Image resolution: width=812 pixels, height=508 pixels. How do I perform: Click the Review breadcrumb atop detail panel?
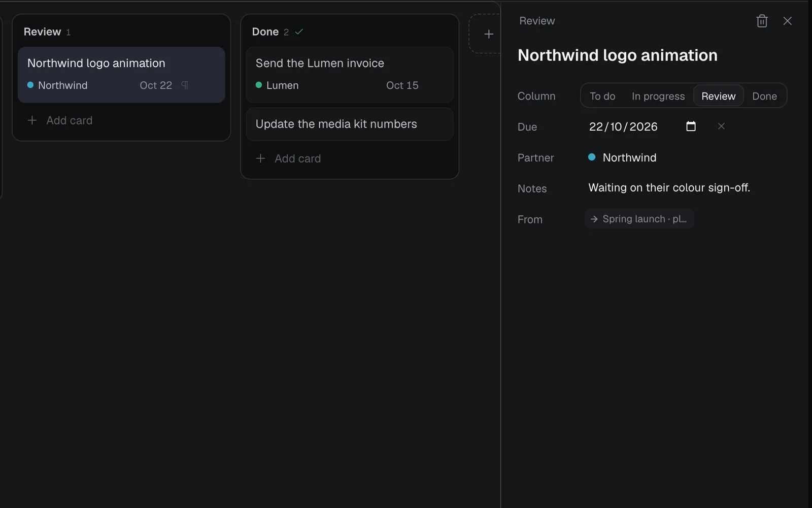point(537,21)
